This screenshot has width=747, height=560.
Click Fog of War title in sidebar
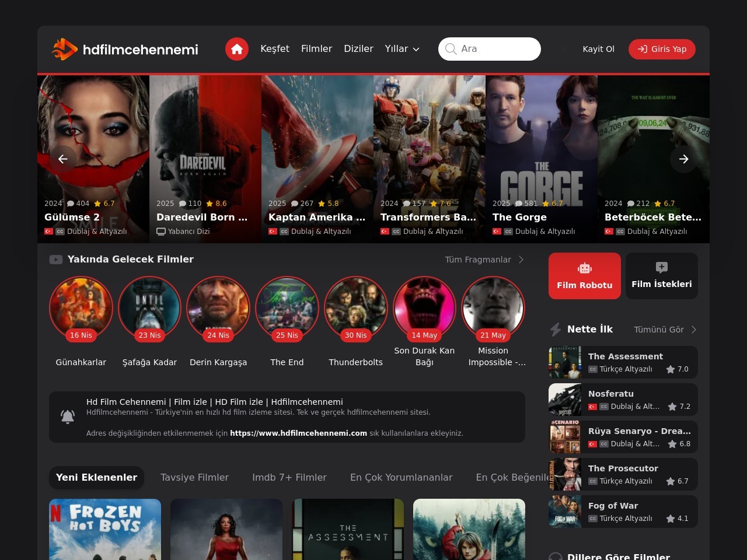(613, 506)
